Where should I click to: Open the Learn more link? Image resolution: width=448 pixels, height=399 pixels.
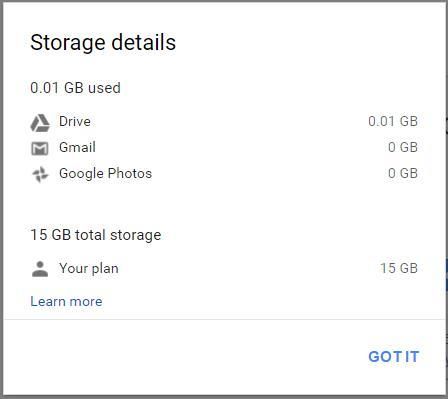[x=66, y=301]
